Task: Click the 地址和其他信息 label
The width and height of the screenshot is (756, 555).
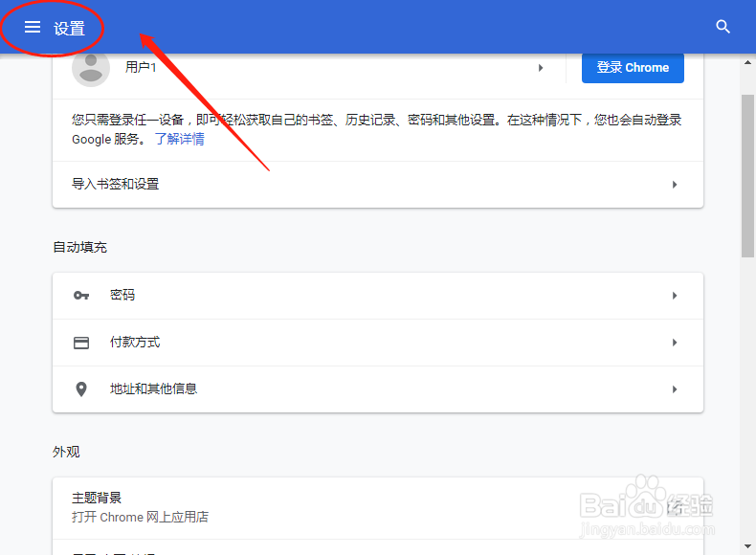Action: coord(153,388)
